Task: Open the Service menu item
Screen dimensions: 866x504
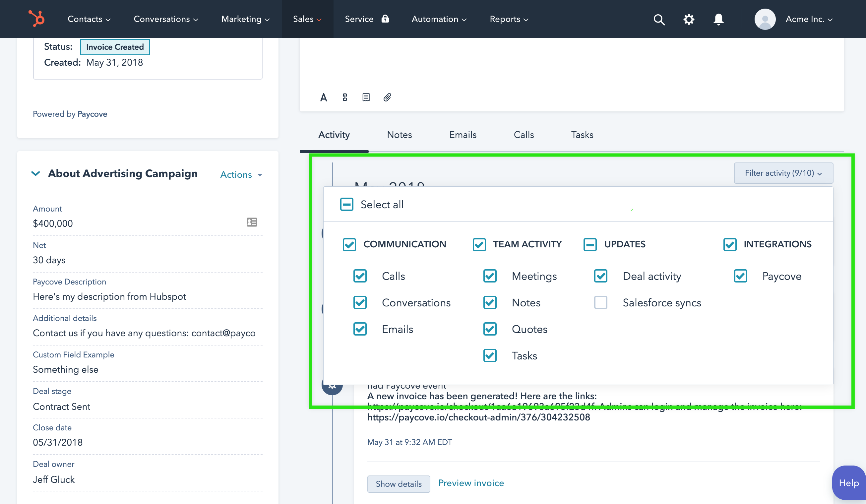Action: tap(359, 19)
